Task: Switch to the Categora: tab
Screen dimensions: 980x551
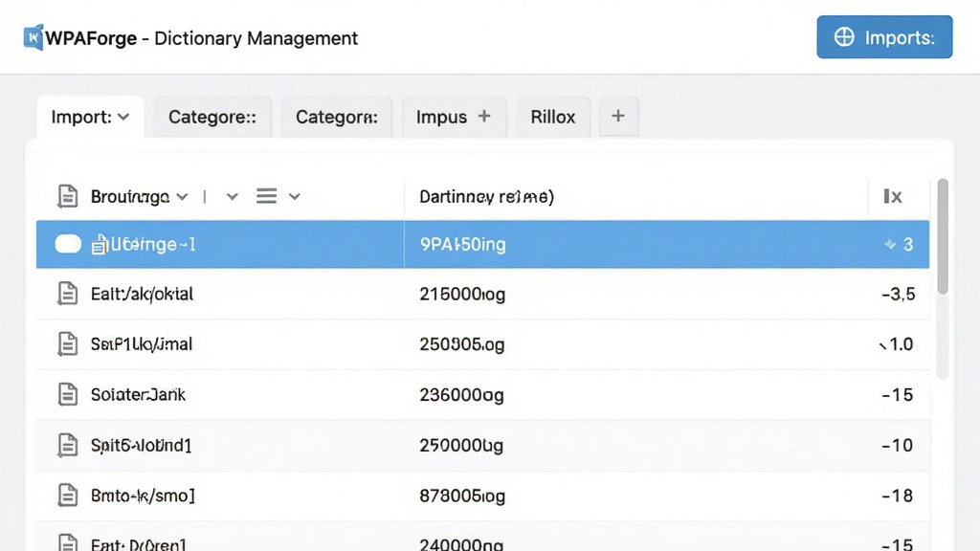Action: [x=336, y=117]
